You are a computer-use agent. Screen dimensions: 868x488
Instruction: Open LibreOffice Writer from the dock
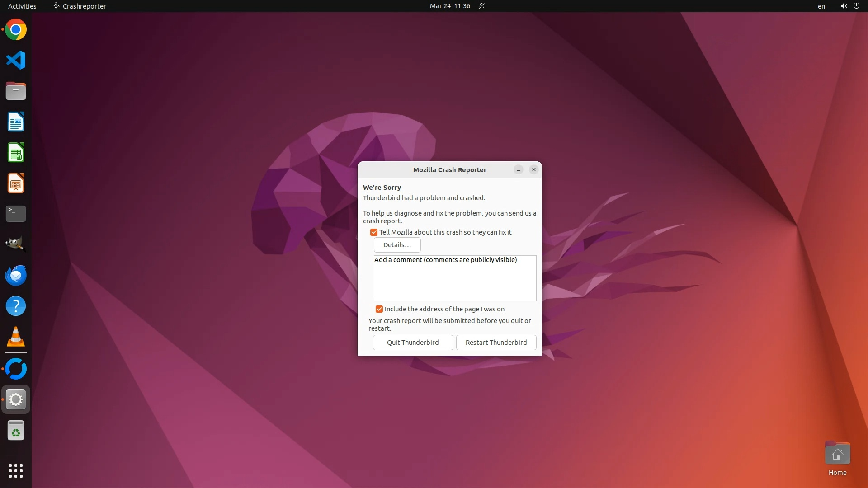[16, 122]
